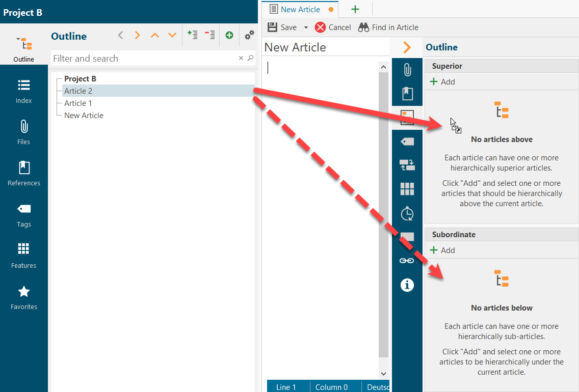579x392 pixels.
Task: Select the New Article tab
Action: click(x=300, y=9)
